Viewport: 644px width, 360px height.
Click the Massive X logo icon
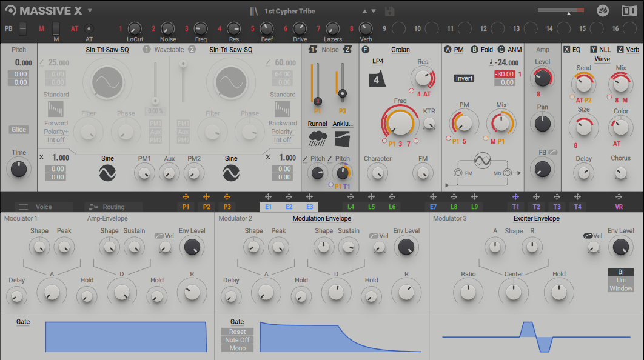coord(11,11)
